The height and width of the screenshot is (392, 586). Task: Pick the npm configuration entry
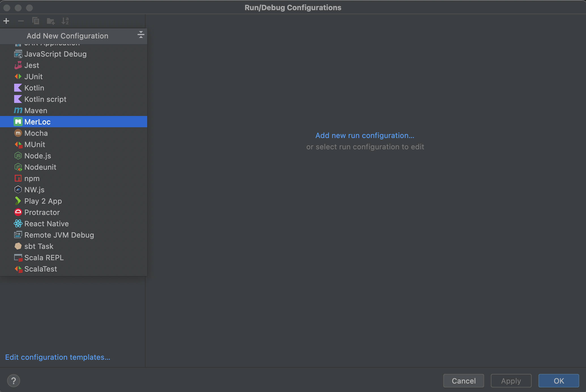click(32, 178)
